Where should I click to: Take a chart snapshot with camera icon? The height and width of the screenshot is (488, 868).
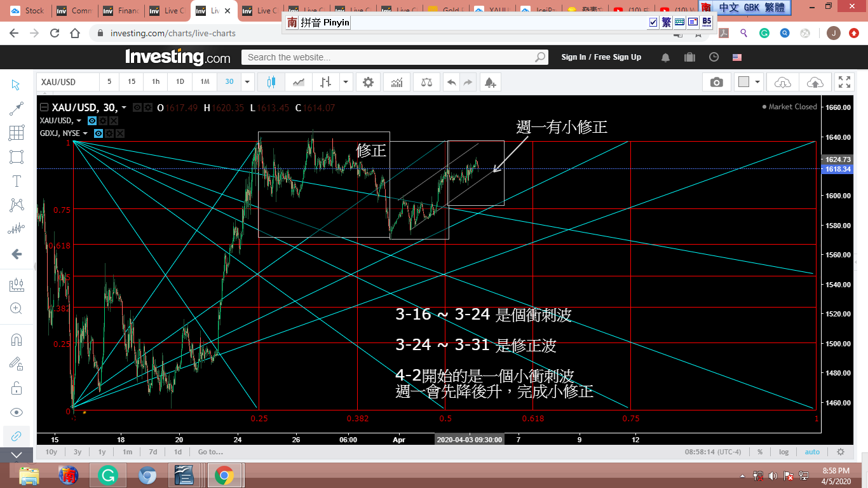(x=716, y=82)
